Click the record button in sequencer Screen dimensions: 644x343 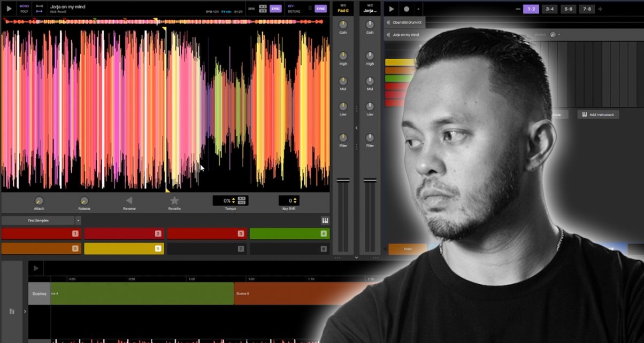[x=407, y=9]
